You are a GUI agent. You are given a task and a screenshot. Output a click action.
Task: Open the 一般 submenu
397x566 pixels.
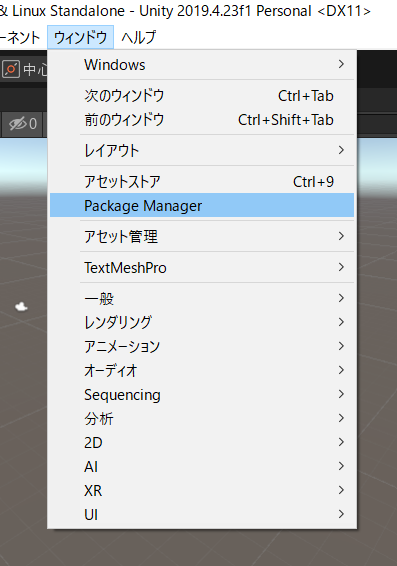click(202, 299)
